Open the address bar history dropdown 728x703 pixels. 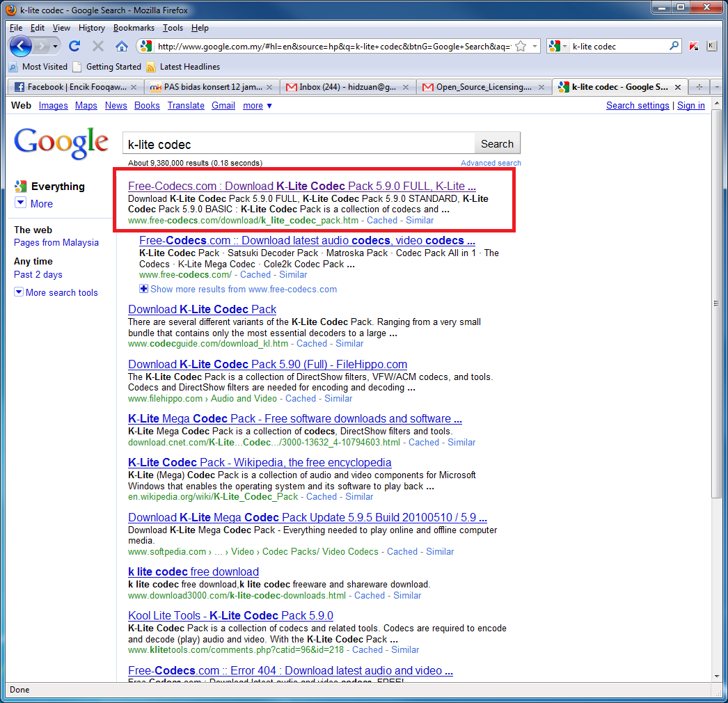(x=535, y=46)
